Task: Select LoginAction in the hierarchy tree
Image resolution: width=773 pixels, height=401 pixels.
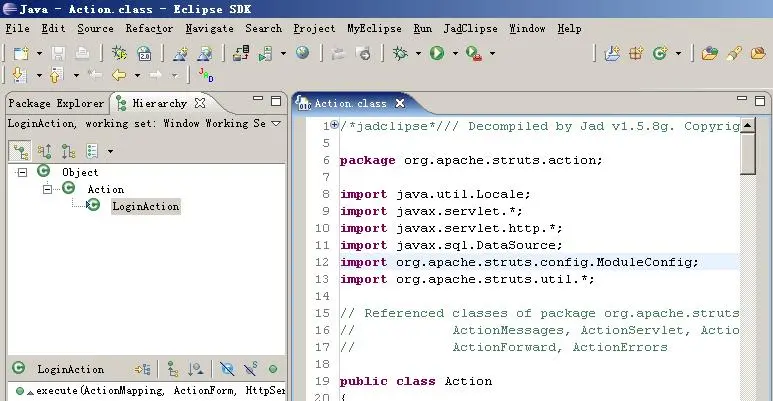Action: click(145, 206)
